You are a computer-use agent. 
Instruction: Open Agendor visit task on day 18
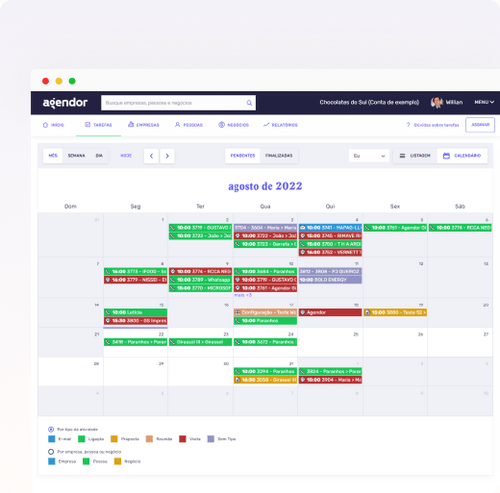coord(330,312)
